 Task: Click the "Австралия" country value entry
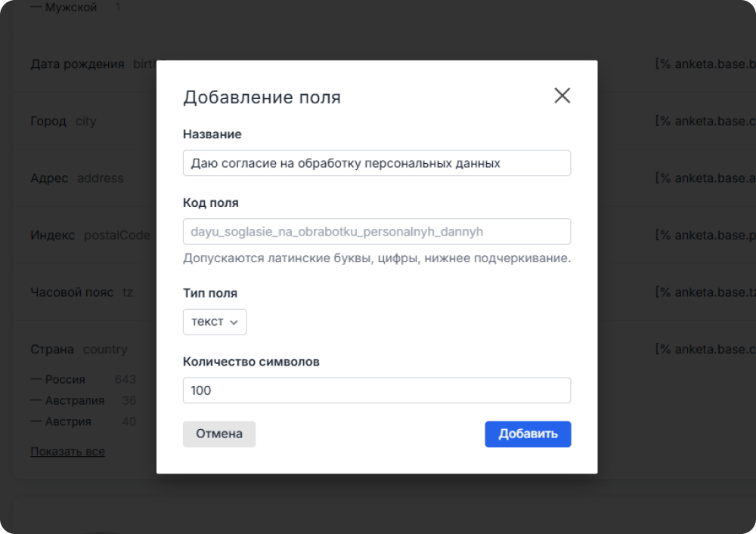(x=74, y=400)
